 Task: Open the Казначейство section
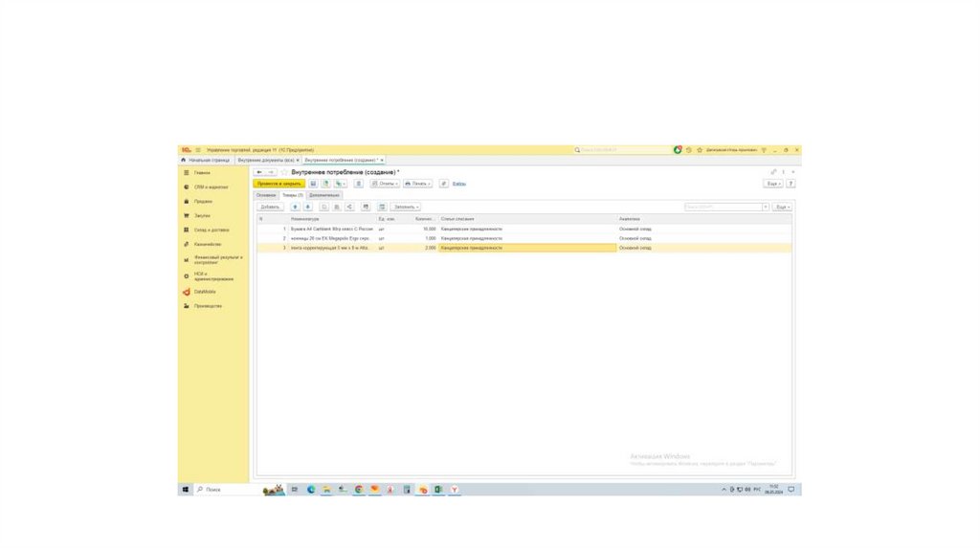(x=208, y=244)
